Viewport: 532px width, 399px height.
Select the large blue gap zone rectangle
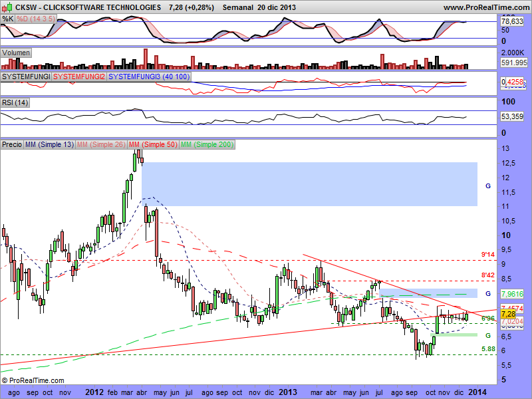309,184
